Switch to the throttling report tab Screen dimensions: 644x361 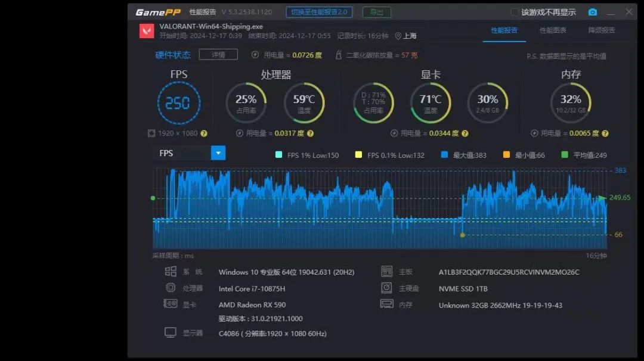601,30
